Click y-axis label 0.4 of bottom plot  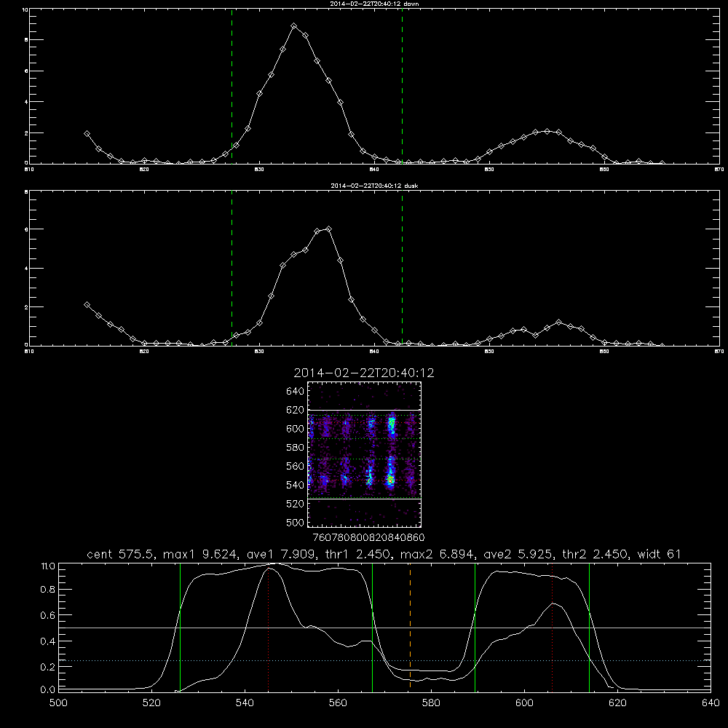(x=48, y=641)
